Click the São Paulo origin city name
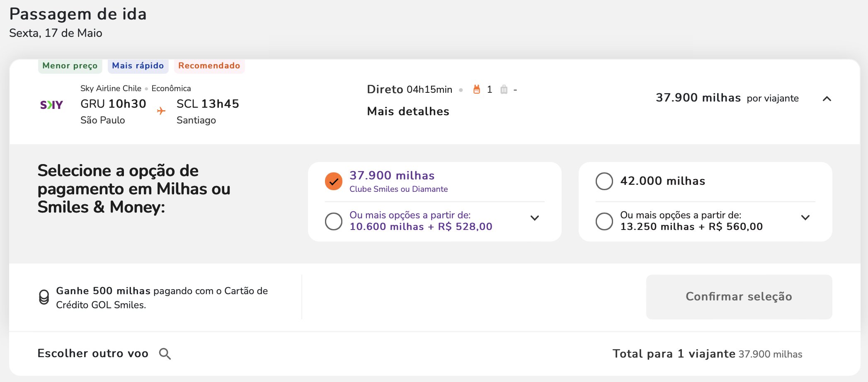The height and width of the screenshot is (382, 868). point(102,120)
